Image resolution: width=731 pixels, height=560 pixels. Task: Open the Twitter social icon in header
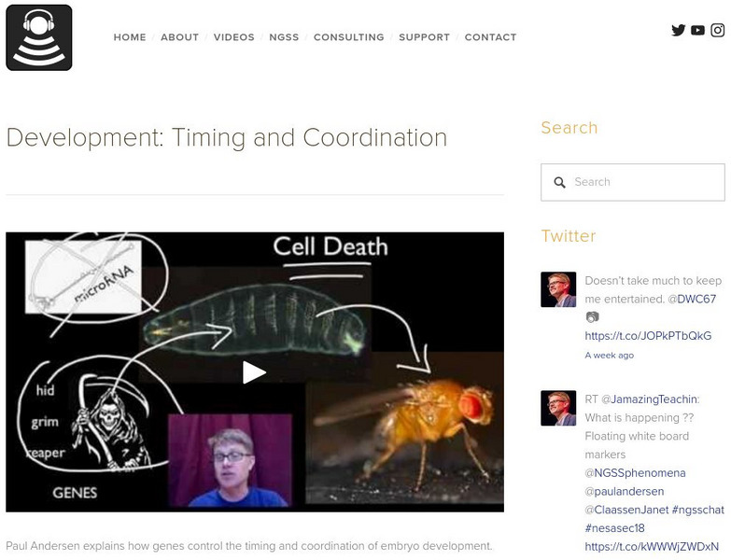(x=679, y=30)
